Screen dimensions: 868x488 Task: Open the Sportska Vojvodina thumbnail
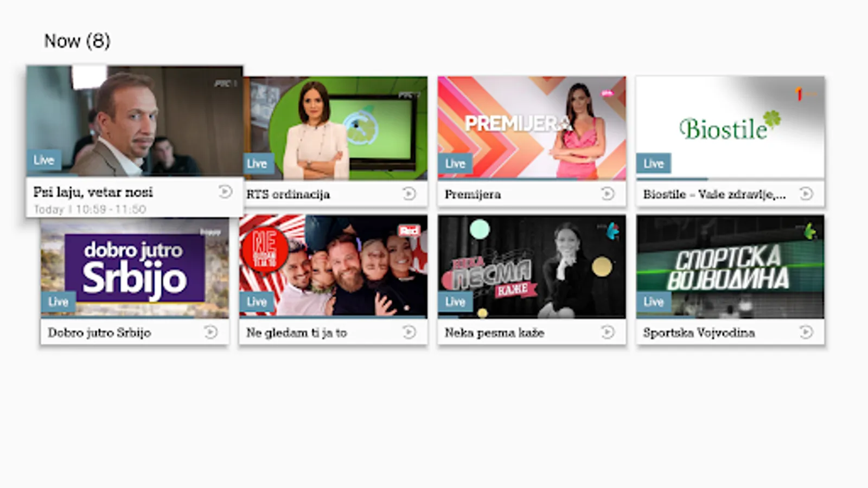[x=730, y=267]
